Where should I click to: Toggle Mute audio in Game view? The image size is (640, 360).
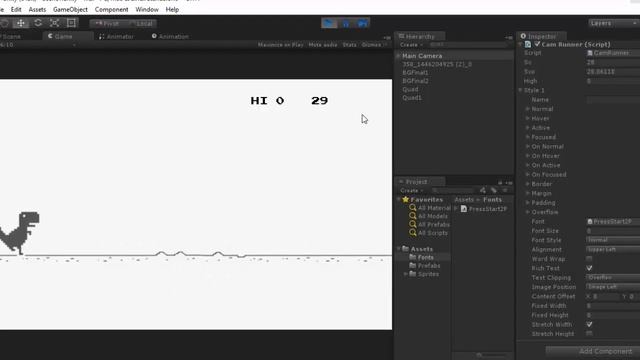click(323, 45)
